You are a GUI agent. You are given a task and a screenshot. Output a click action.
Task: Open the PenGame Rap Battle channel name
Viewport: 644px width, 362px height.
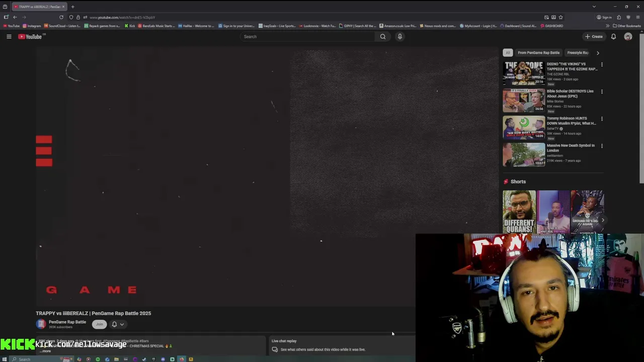(67, 322)
